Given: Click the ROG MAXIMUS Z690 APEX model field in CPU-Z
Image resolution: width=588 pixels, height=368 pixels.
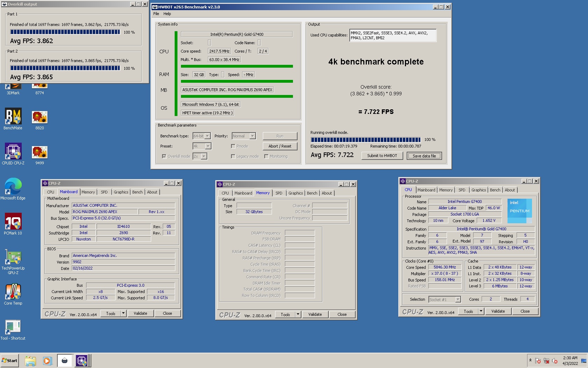Looking at the screenshot, I should tap(105, 212).
